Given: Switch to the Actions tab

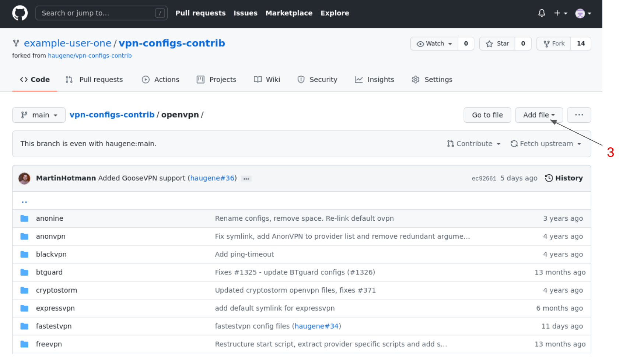Looking at the screenshot, I should tap(161, 80).
